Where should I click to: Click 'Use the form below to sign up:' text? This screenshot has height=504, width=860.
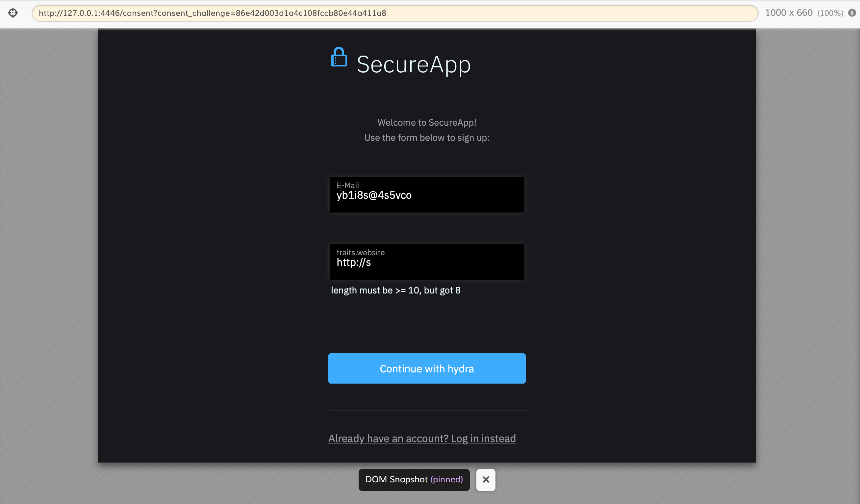click(x=427, y=138)
